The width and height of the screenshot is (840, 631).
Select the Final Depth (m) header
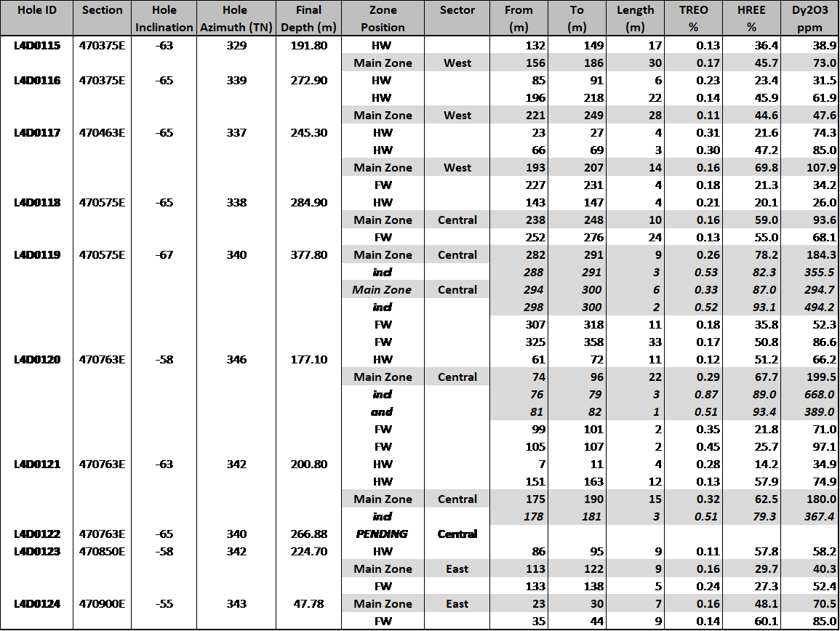(308, 18)
